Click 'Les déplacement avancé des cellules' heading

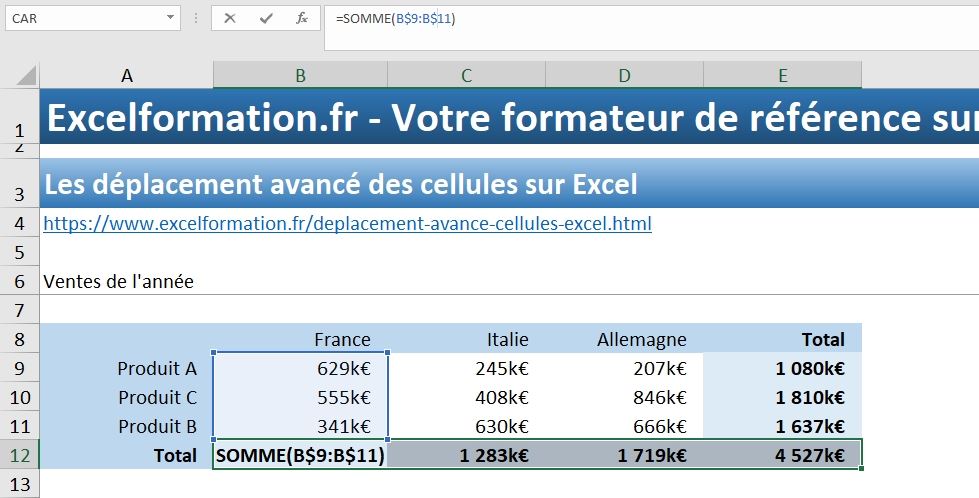pyautogui.click(x=341, y=184)
